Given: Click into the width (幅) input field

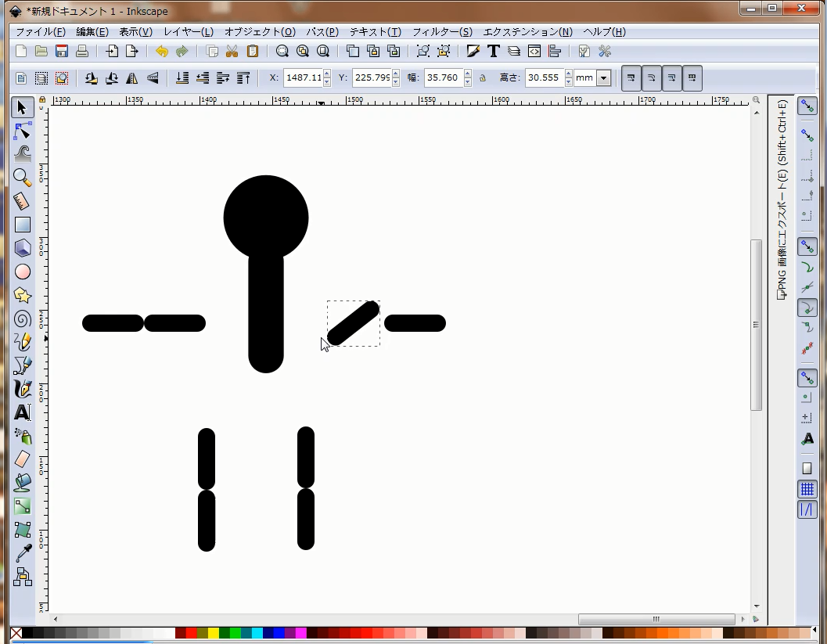Looking at the screenshot, I should coord(443,78).
